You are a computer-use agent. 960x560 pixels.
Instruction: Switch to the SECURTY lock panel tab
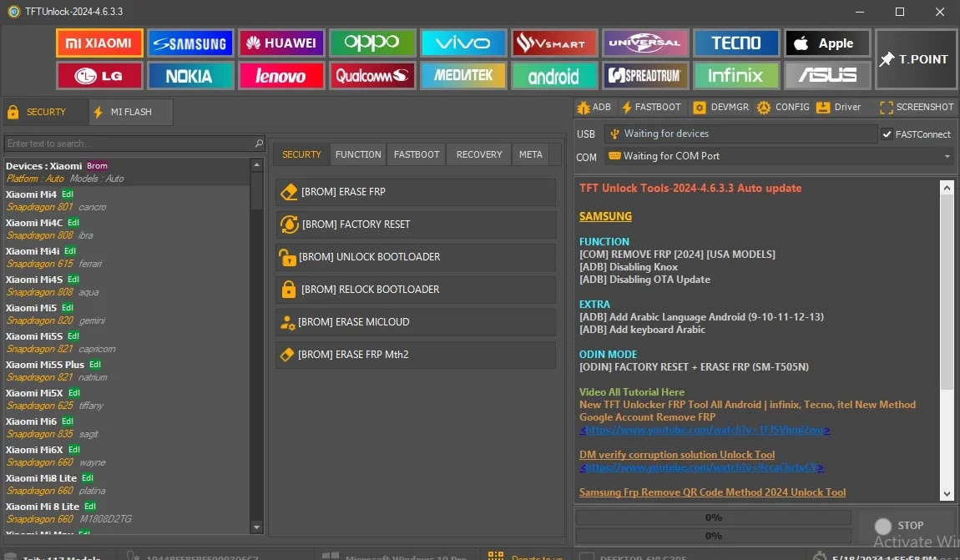point(45,112)
